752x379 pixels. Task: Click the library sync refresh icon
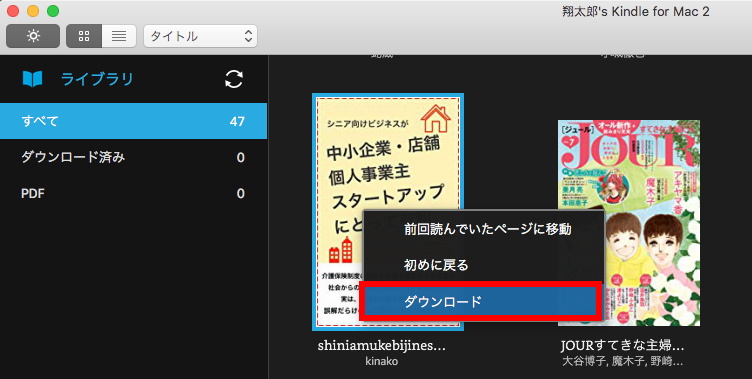tap(234, 79)
